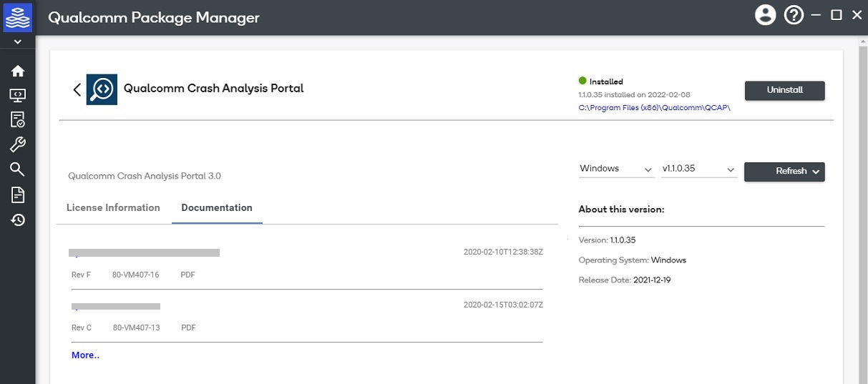Open the monitor code icon in sidebar
The width and height of the screenshot is (868, 384).
click(17, 95)
